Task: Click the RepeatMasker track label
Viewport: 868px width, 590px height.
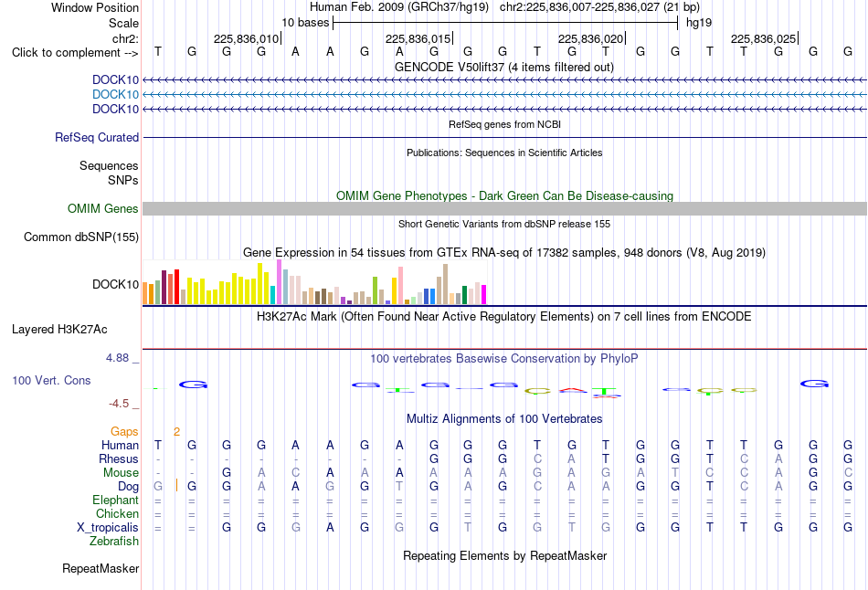Action: (101, 568)
